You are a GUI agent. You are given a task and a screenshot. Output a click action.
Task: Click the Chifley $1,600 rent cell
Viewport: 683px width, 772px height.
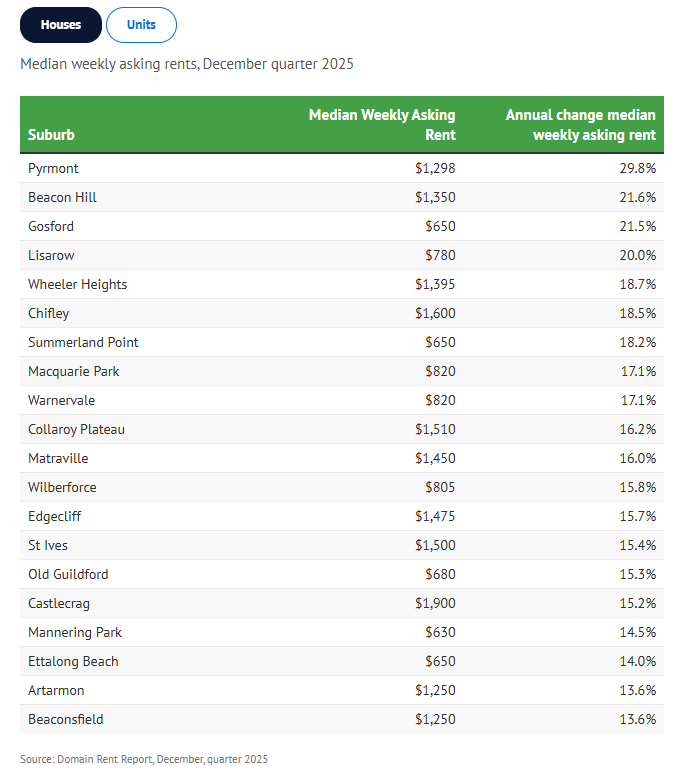tap(435, 313)
